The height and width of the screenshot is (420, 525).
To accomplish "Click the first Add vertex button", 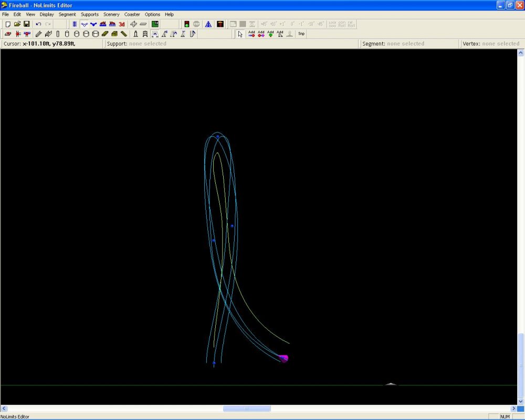I will pyautogui.click(x=251, y=34).
